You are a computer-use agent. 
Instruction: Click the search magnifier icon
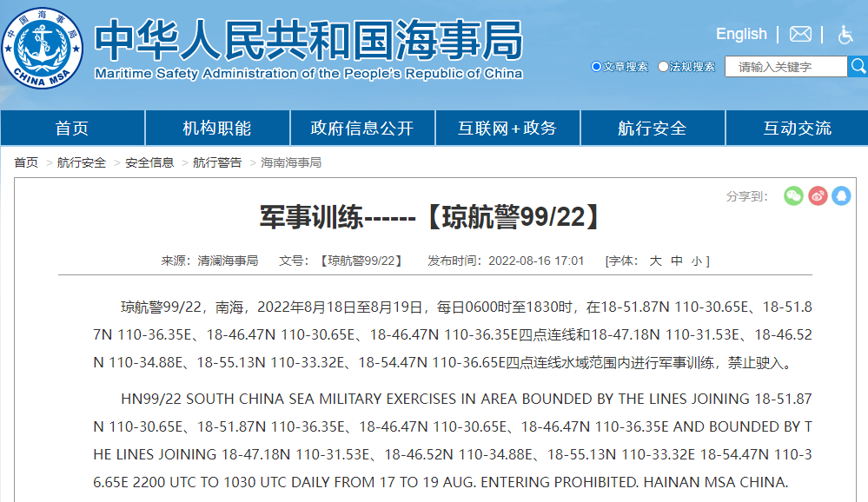[858, 65]
